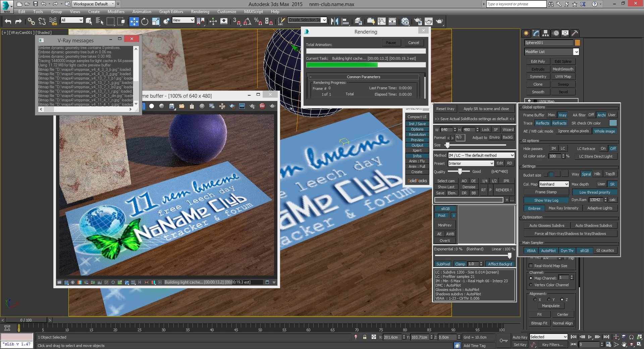The height and width of the screenshot is (349, 644).
Task: Click the Sphere001 object color swatch
Action: (x=577, y=43)
